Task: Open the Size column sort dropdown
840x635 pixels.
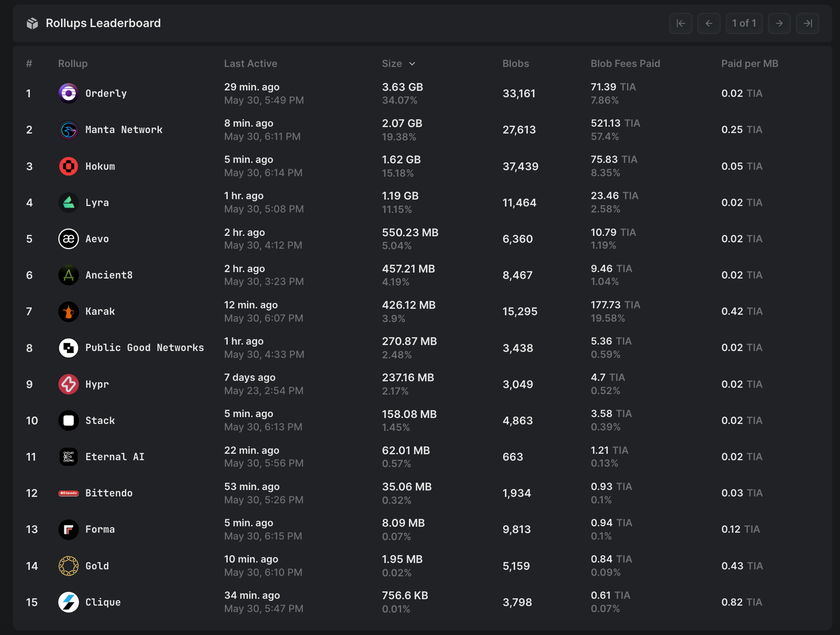Action: (x=412, y=64)
